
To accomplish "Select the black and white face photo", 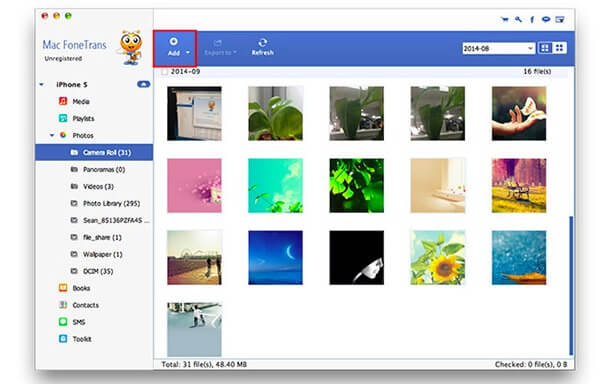I will click(357, 257).
